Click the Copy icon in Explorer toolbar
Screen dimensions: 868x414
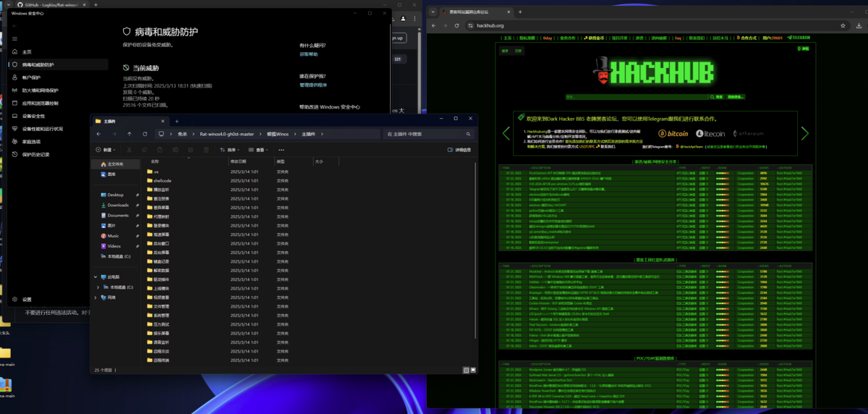coord(145,150)
